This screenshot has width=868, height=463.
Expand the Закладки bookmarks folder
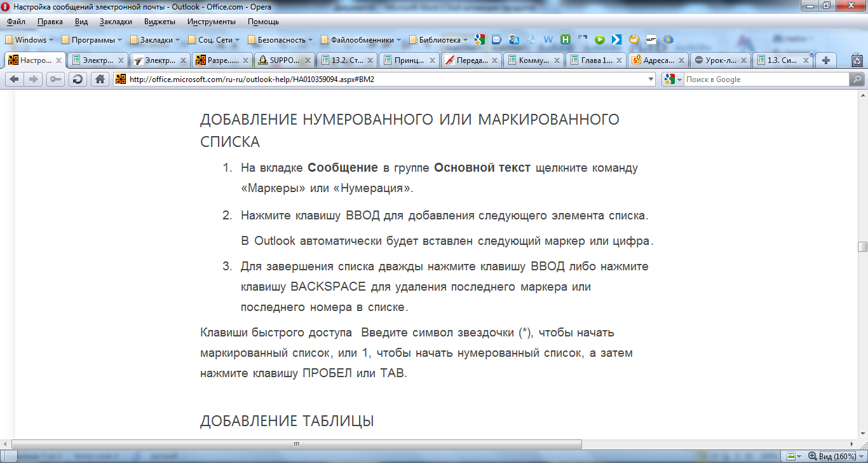(x=156, y=39)
